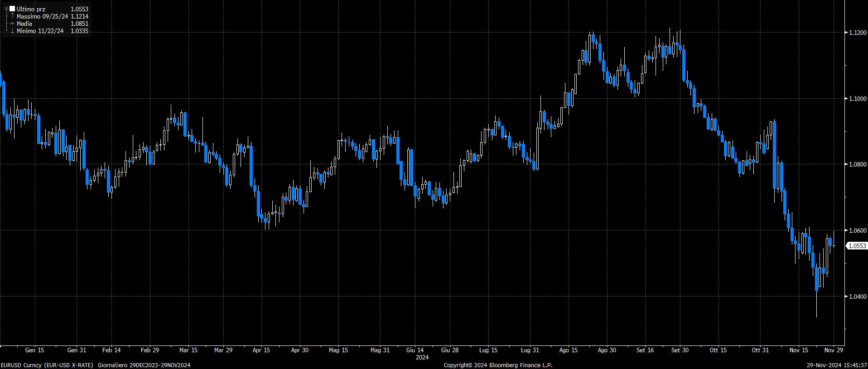Image resolution: width=868 pixels, height=369 pixels.
Task: Click the 1.1200 price axis label
Action: pyautogui.click(x=857, y=33)
